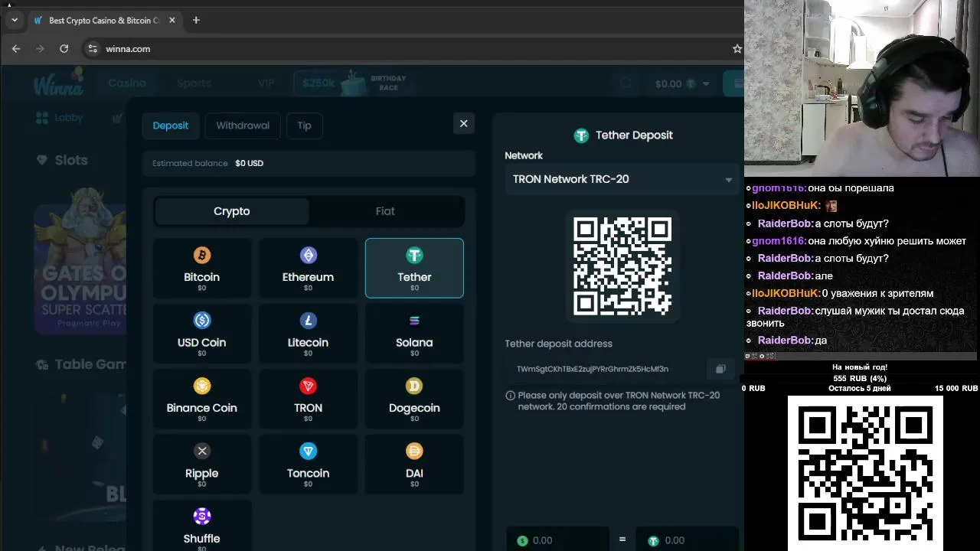Click the donation QR code on stream overlay
Screen dimensions: 980x551
pos(865,473)
